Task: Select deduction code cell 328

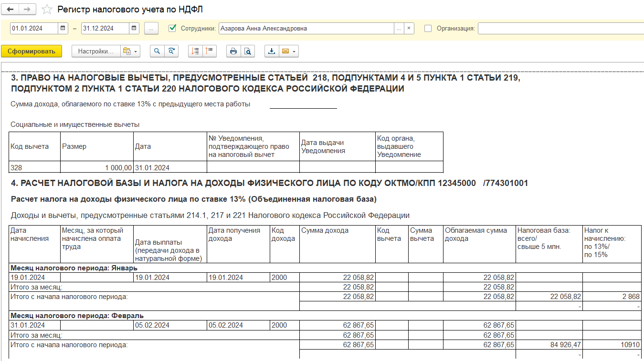Action: click(x=35, y=167)
